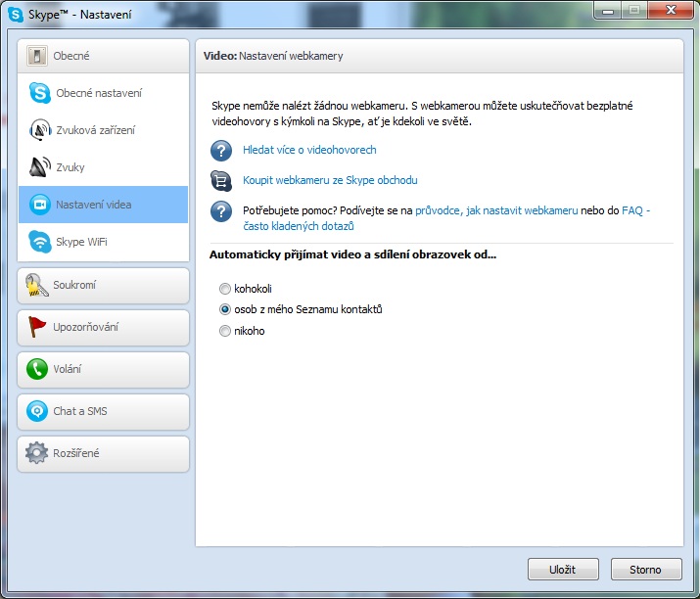This screenshot has height=599, width=700.
Task: Open Hledat více o videohovorech link
Action: (309, 150)
